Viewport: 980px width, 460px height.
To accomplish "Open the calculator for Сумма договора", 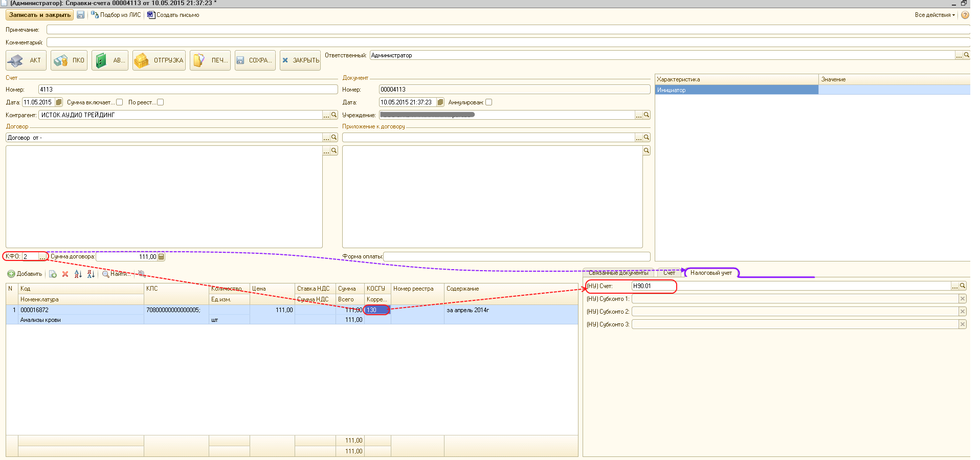I will click(161, 257).
